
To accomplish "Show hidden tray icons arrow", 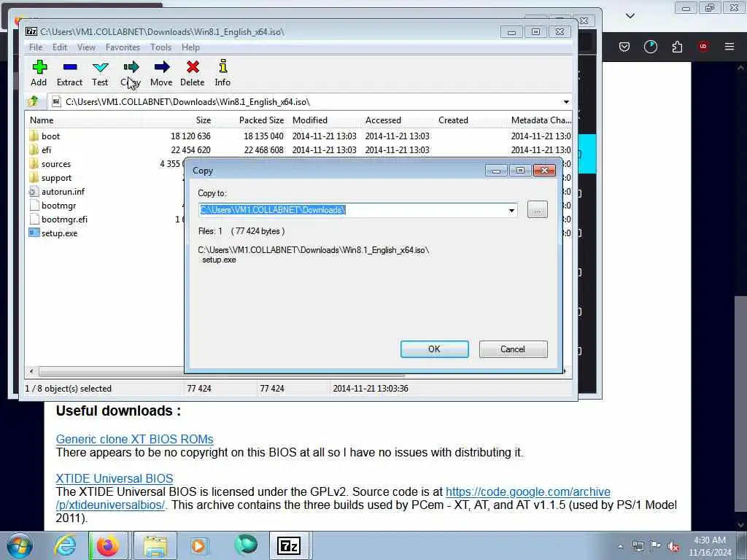I will pyautogui.click(x=620, y=546).
